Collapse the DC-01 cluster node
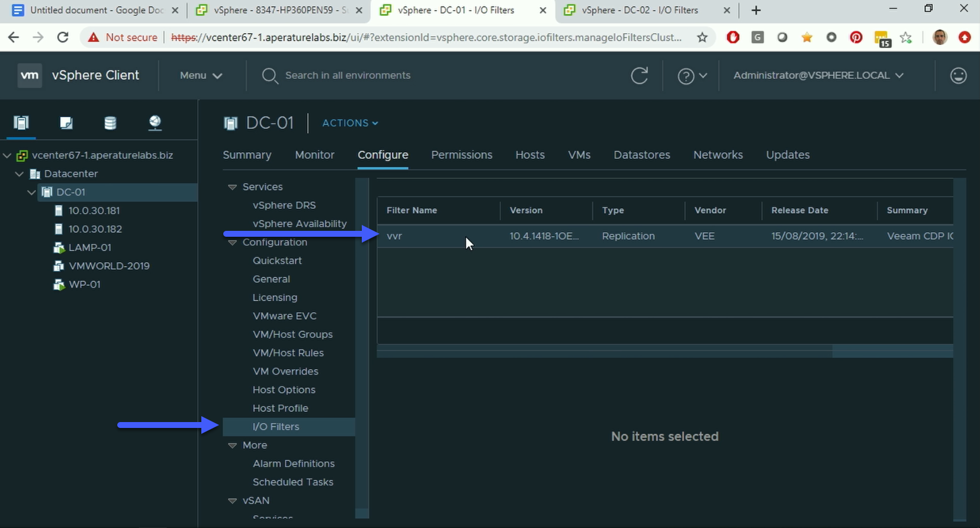Viewport: 980px width, 528px height. click(31, 192)
